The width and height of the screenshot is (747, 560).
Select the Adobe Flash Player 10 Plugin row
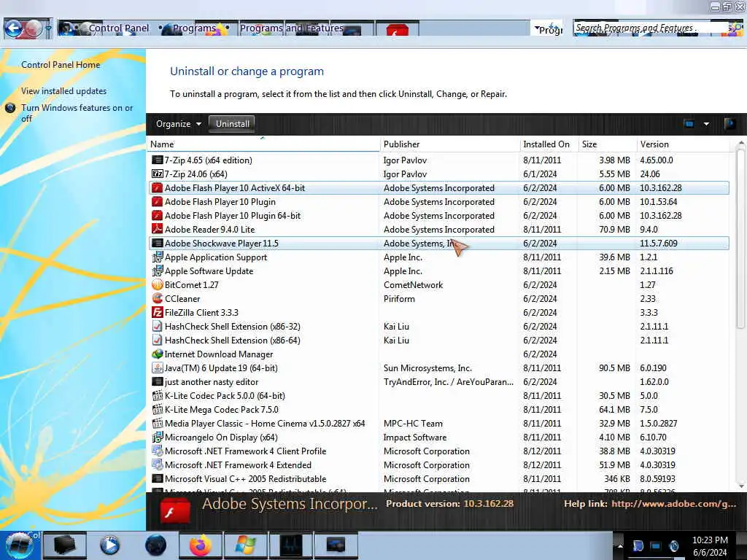438,201
